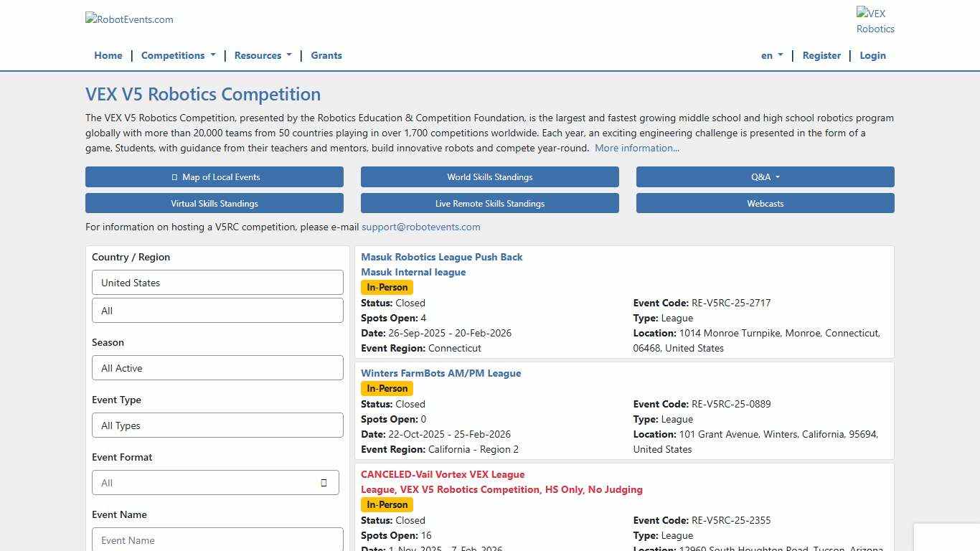The height and width of the screenshot is (551, 980).
Task: Click the VEX Robotics logo image
Action: coord(875,21)
